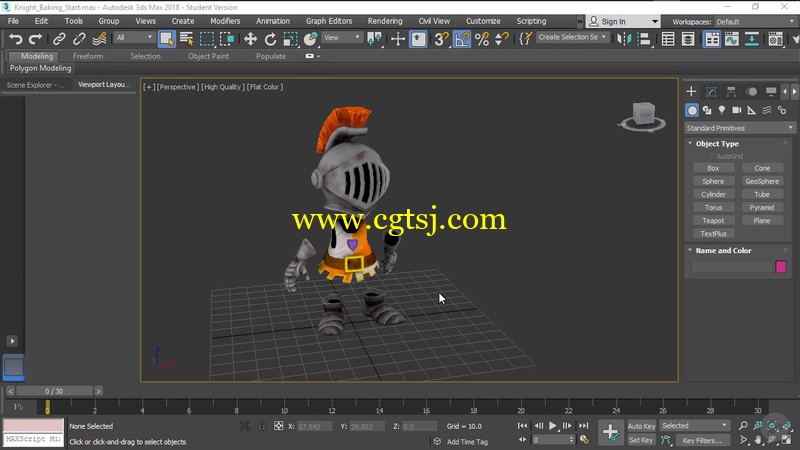The height and width of the screenshot is (450, 800).
Task: Toggle the Scene Explorer icon
Action: [668, 39]
